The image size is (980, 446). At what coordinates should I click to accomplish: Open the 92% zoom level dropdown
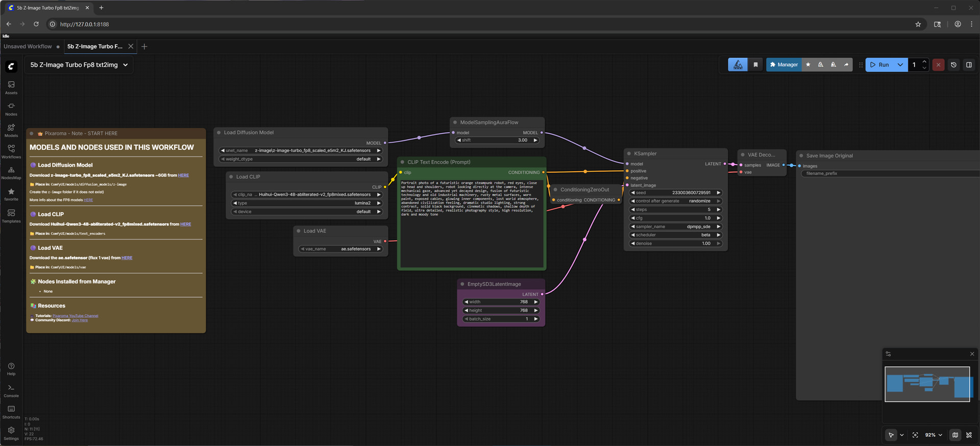pos(934,435)
